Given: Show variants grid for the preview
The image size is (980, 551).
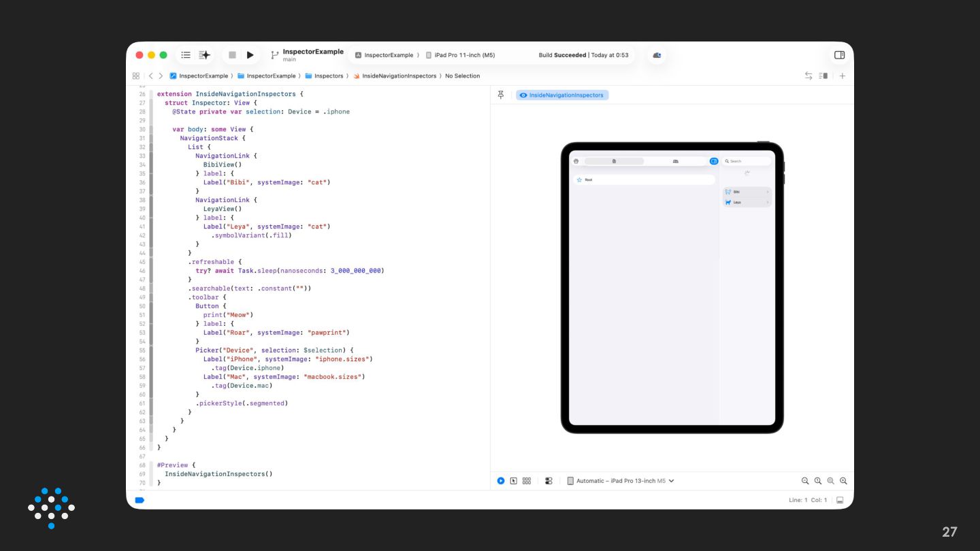Looking at the screenshot, I should point(527,481).
